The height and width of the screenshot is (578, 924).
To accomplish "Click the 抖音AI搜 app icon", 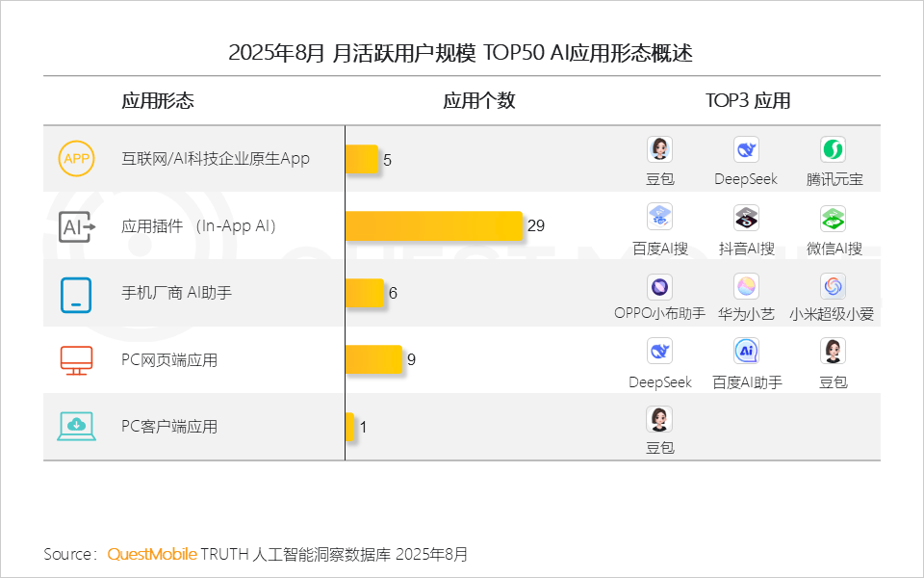I will [x=746, y=217].
